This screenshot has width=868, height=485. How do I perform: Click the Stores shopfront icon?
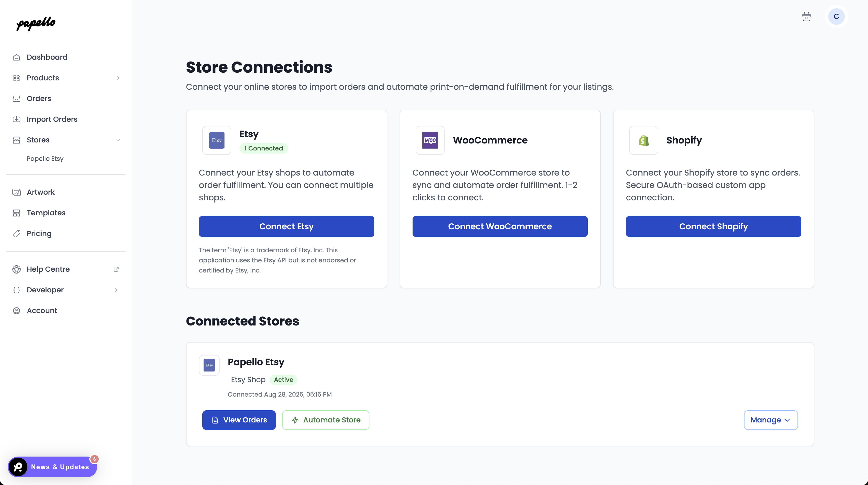(x=17, y=140)
